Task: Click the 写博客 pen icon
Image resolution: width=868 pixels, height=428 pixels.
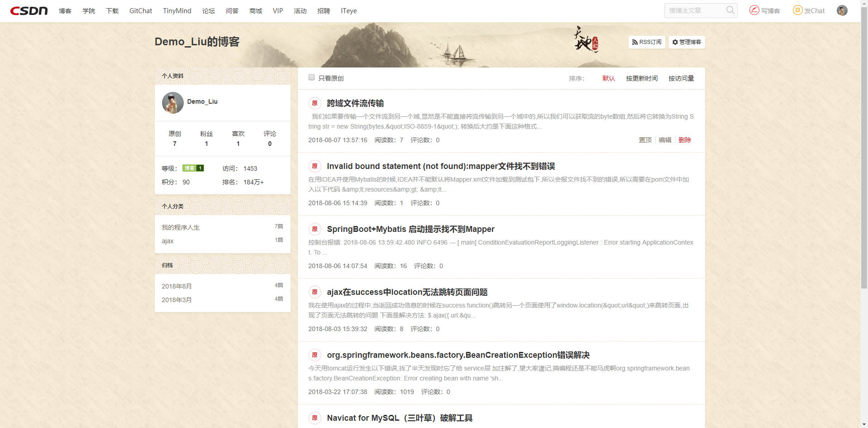Action: coord(754,10)
